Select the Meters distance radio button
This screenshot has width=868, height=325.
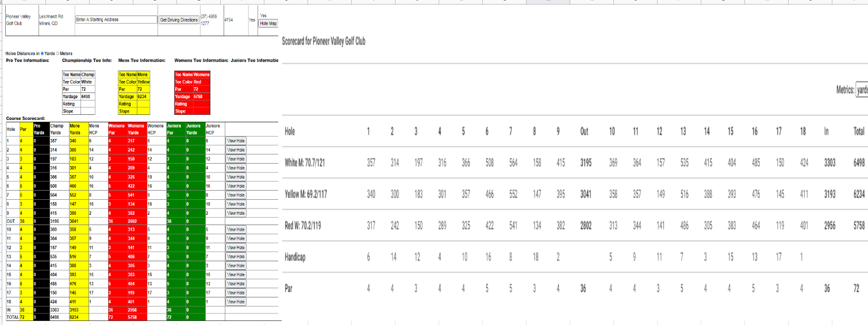[x=59, y=53]
